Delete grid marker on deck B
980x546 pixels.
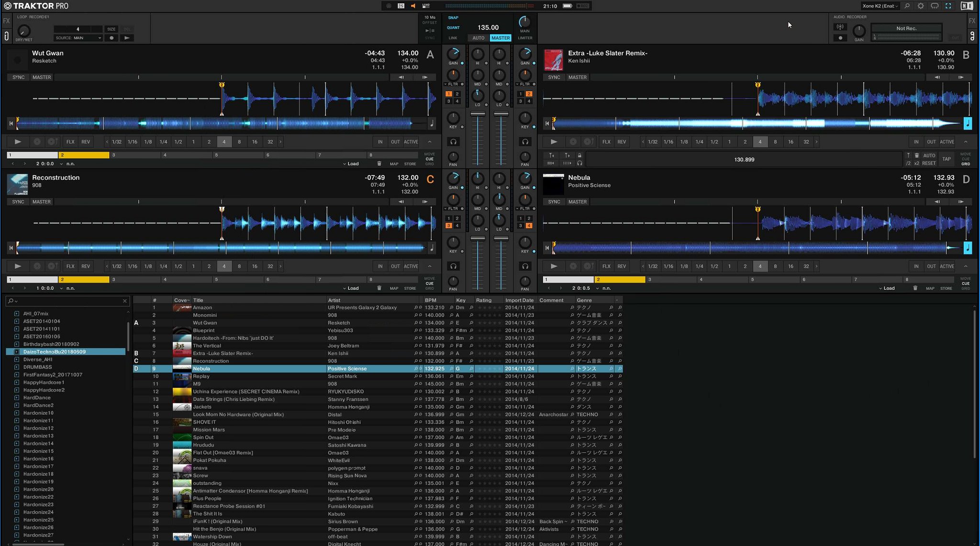[x=917, y=155]
